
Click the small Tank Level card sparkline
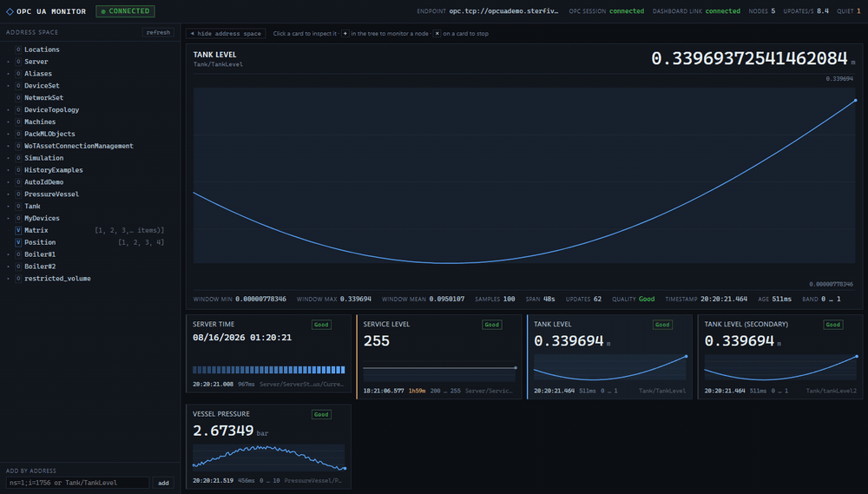pos(610,368)
